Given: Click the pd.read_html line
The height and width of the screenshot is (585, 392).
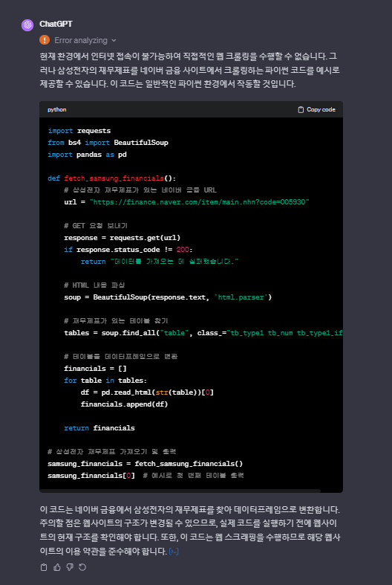Looking at the screenshot, I should [147, 392].
